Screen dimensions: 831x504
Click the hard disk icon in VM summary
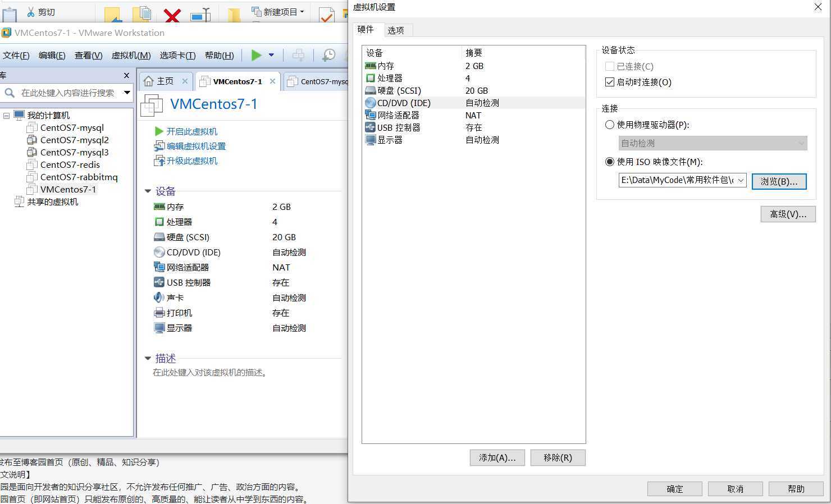tap(159, 237)
